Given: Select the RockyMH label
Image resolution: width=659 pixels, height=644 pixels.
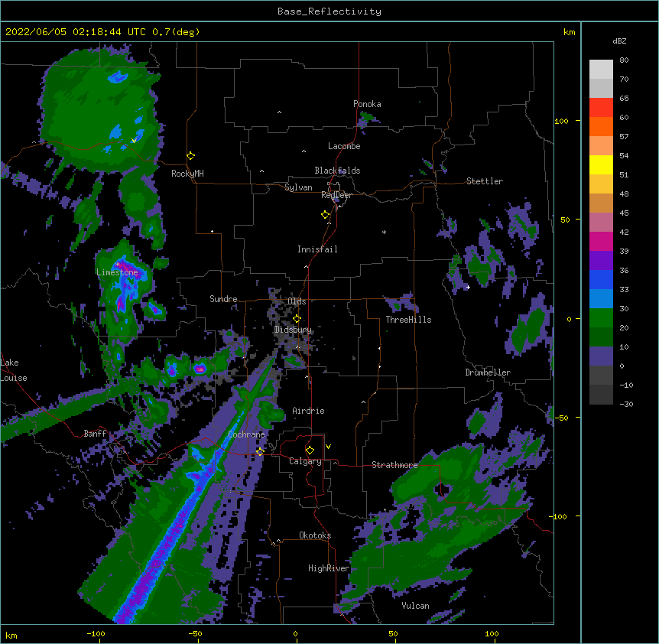Looking at the screenshot, I should 187,174.
